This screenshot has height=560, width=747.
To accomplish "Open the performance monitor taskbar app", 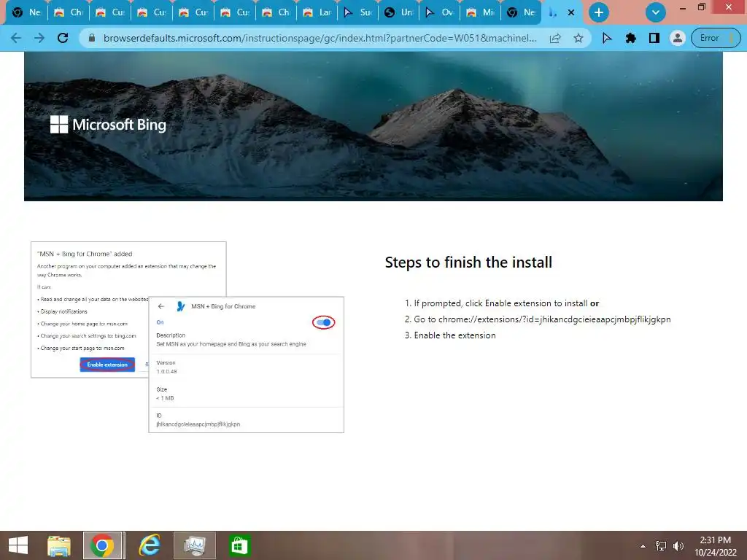I will [x=194, y=545].
